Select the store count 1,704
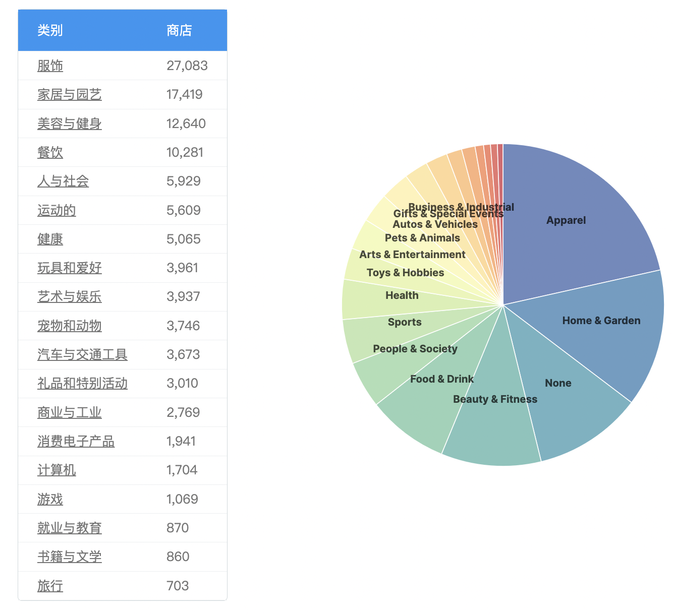Image resolution: width=673 pixels, height=616 pixels. point(182,470)
